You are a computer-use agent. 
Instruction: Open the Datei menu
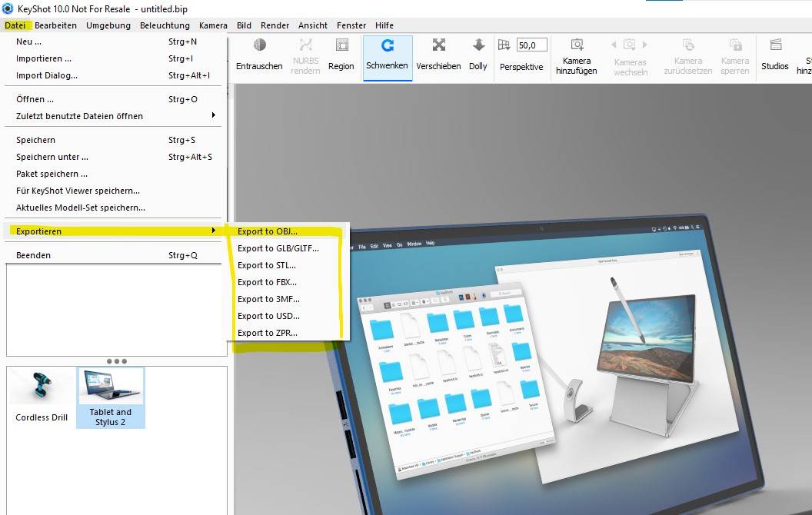(15, 25)
